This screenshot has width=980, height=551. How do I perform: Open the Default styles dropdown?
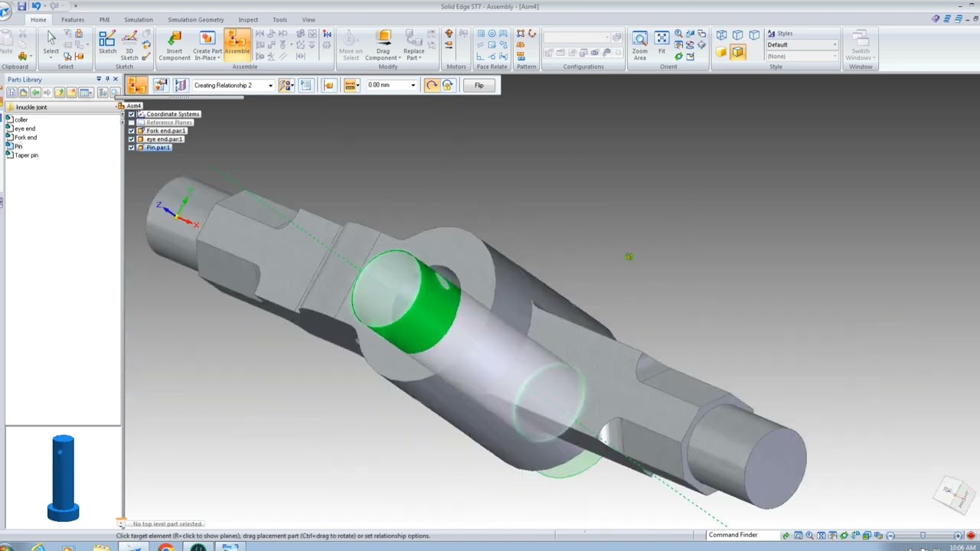[835, 45]
